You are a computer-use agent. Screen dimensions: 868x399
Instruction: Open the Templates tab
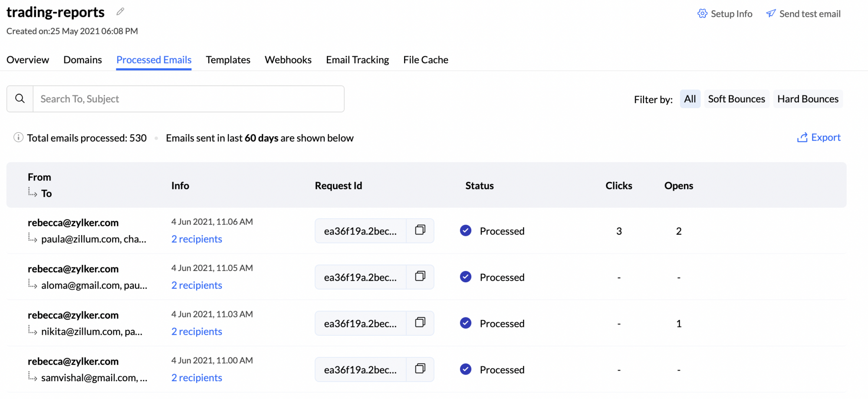tap(228, 60)
